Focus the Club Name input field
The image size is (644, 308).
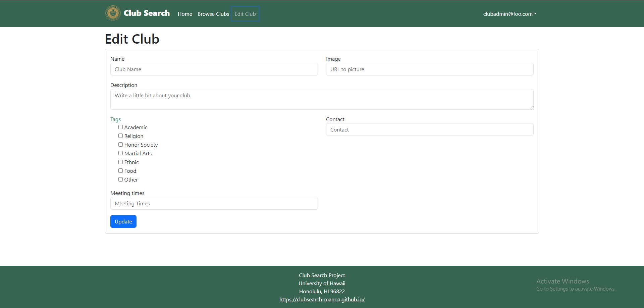point(214,69)
